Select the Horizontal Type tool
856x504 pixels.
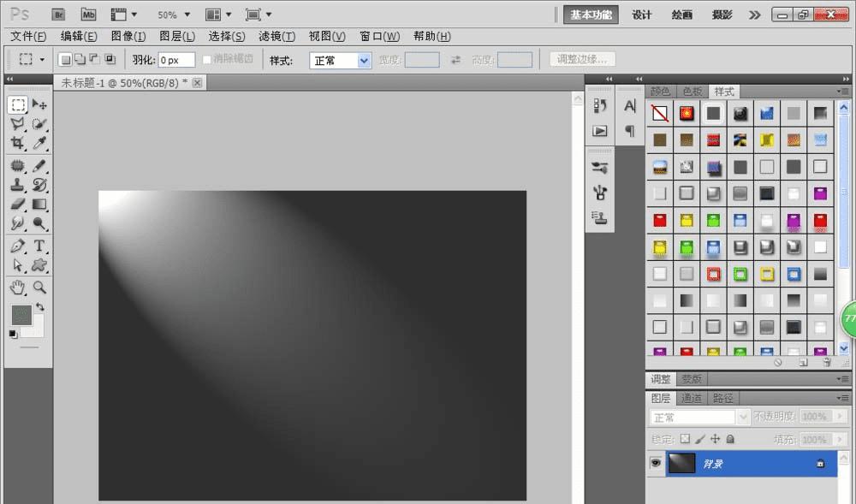pos(39,246)
